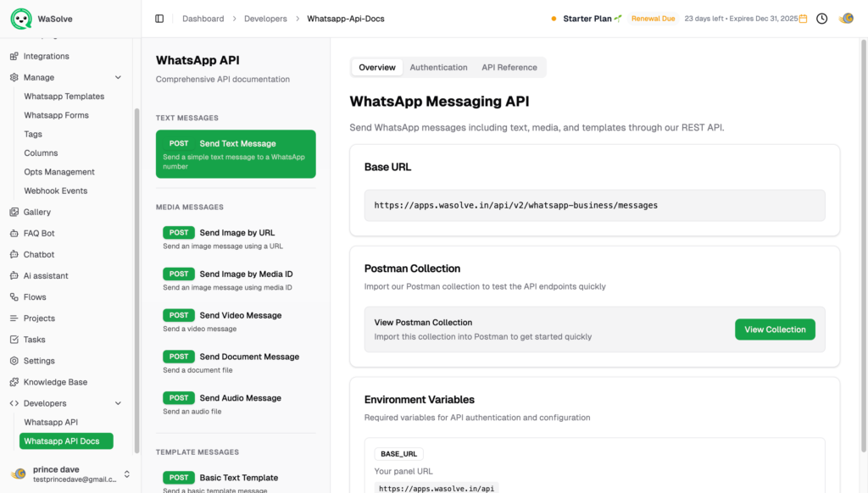
Task: Open the user avatar in top right
Action: click(846, 19)
